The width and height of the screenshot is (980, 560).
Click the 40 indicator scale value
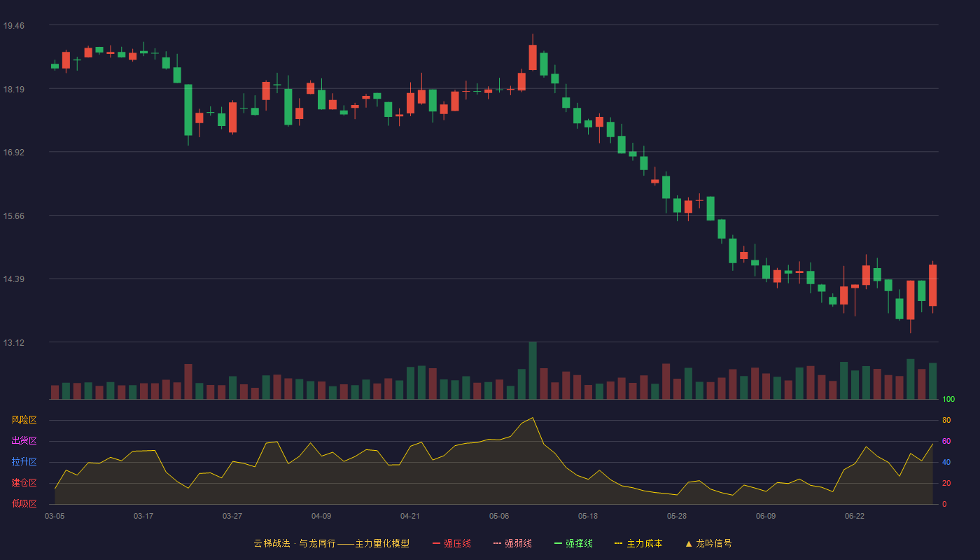coord(946,463)
